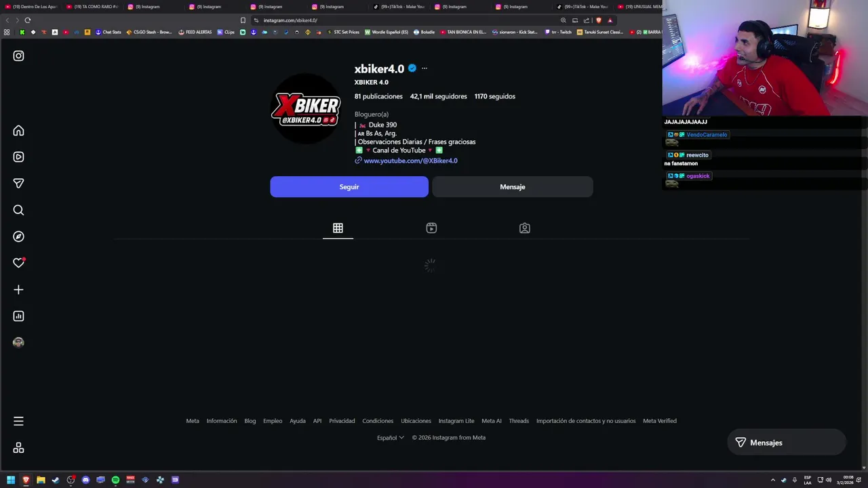
Task: Click the blue verified badge beside xbiker4.0
Action: click(412, 68)
